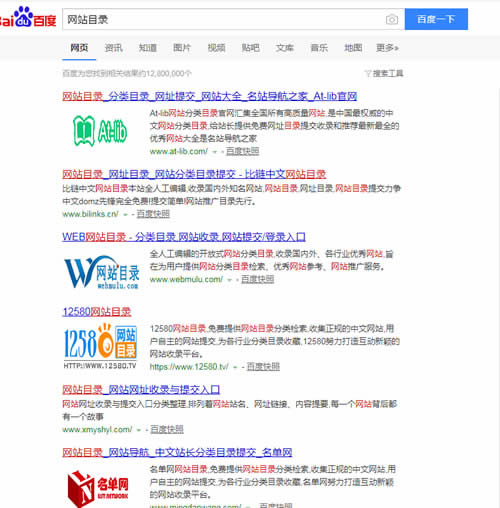Click result count text 12,800,000个
This screenshot has width=500, height=508.
click(169, 73)
